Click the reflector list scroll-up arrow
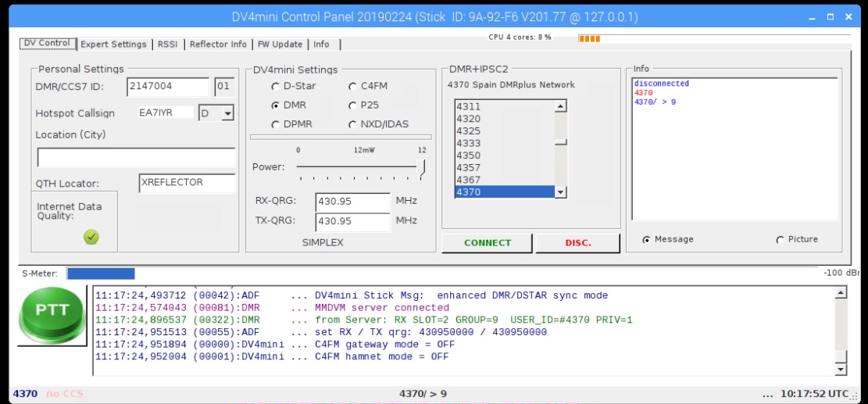Viewport: 868px width, 404px height. [x=561, y=106]
